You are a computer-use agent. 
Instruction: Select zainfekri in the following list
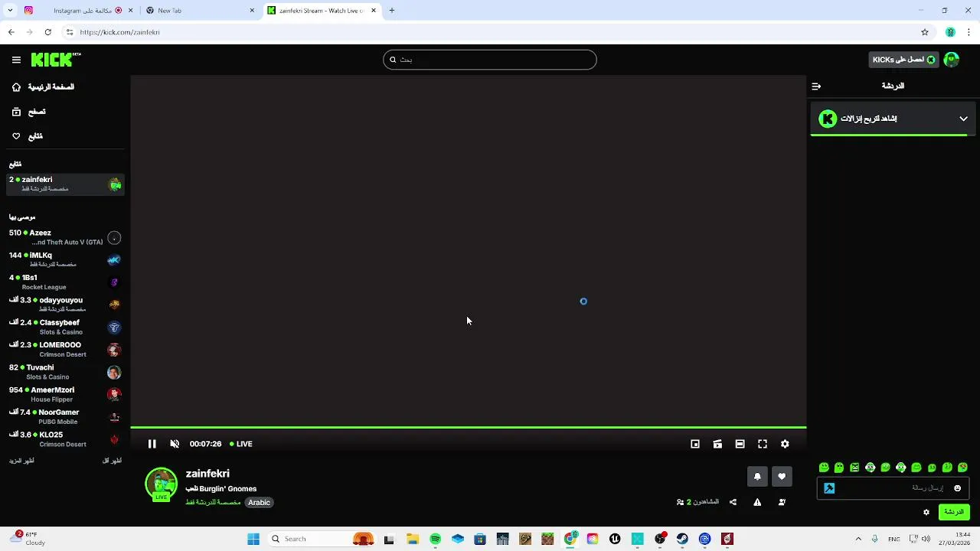65,184
